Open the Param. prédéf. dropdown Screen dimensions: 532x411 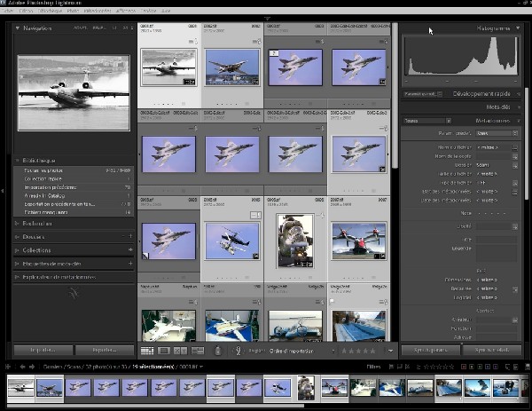[x=497, y=133]
